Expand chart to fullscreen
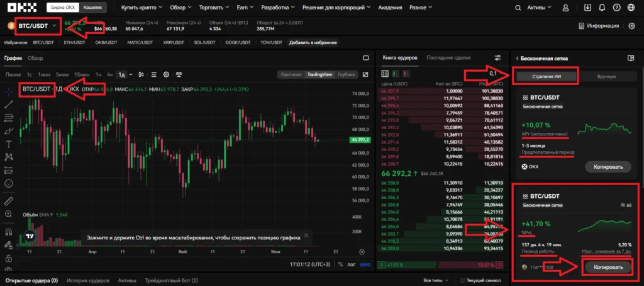 tap(365, 74)
